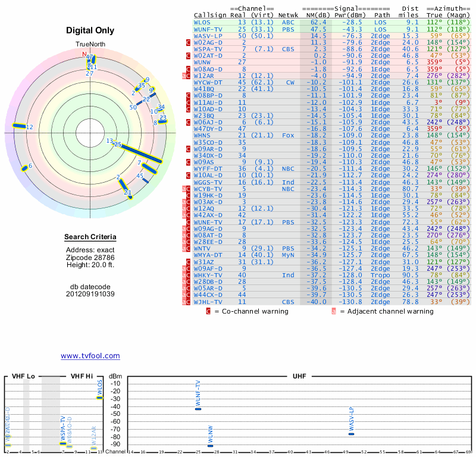Select the WUNF-TV callsign row
The height and width of the screenshot is (457, 476).
pos(208,29)
